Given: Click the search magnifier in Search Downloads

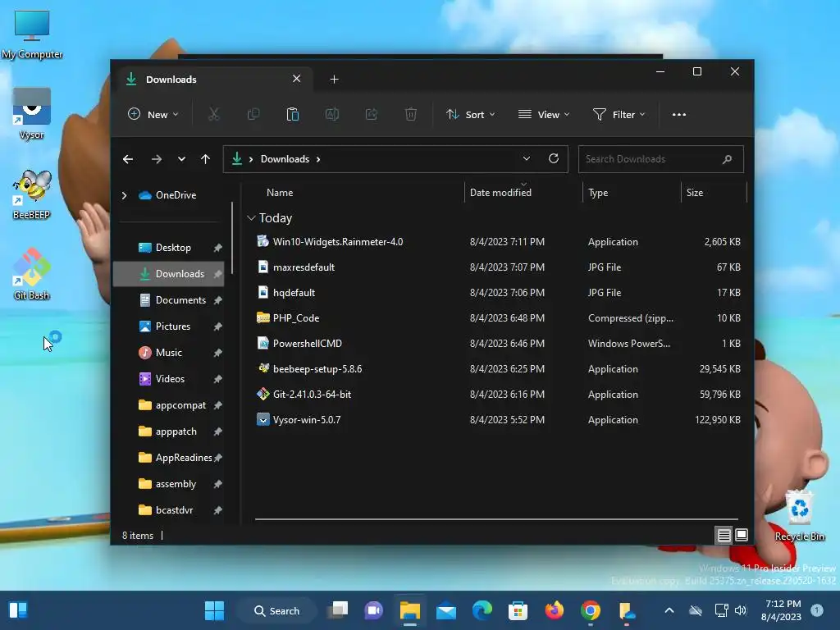Looking at the screenshot, I should pyautogui.click(x=727, y=159).
